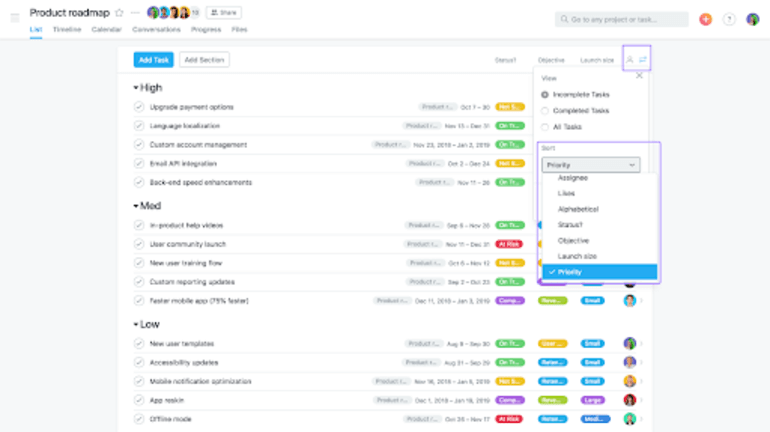The image size is (770, 432).
Task: Click the Launch size column header
Action: pyautogui.click(x=597, y=60)
